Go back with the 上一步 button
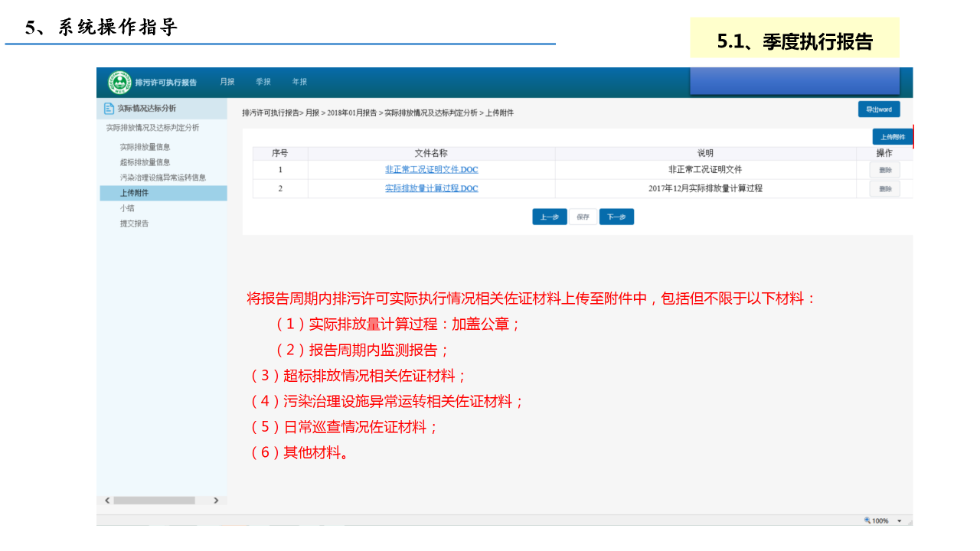980x551 pixels. 549,217
